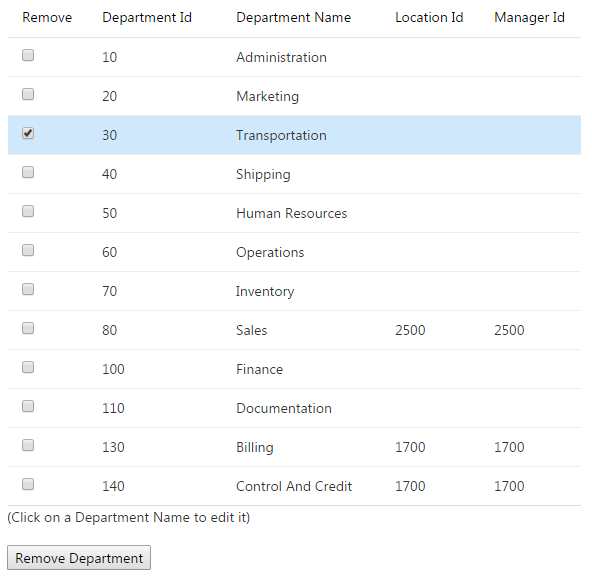
Task: Click the Transportation department name
Action: click(281, 136)
